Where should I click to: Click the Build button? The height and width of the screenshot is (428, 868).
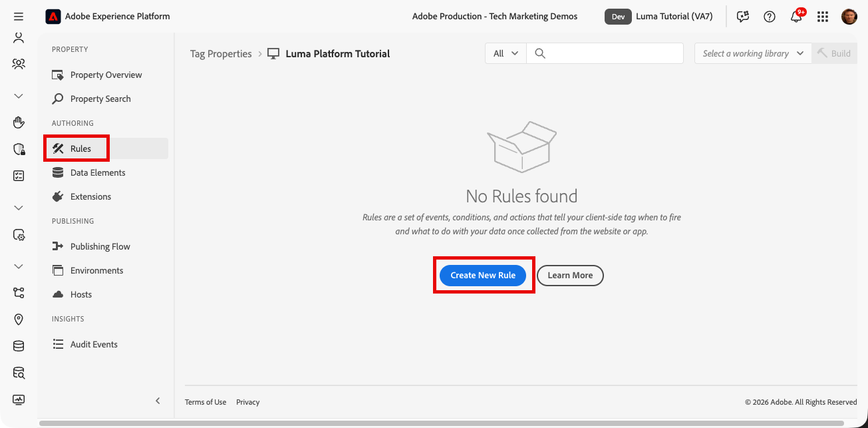tap(833, 53)
